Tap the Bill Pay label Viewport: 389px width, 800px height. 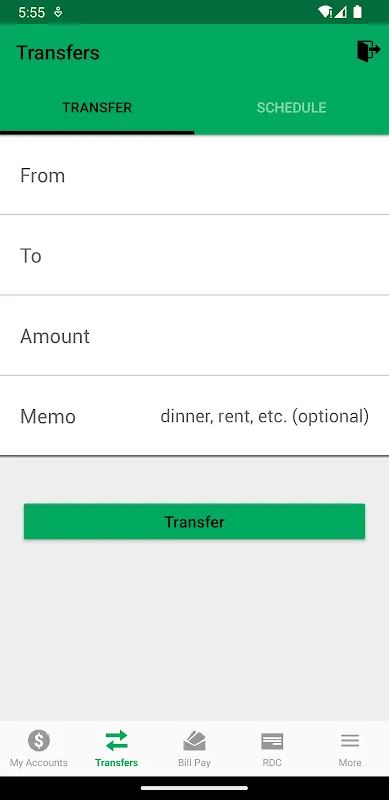194,763
